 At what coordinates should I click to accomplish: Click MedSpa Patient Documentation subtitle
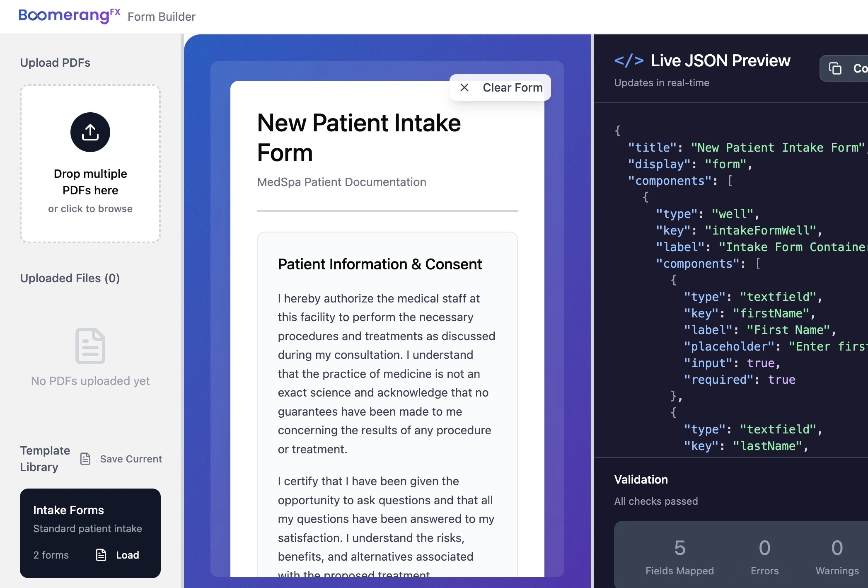tap(342, 182)
